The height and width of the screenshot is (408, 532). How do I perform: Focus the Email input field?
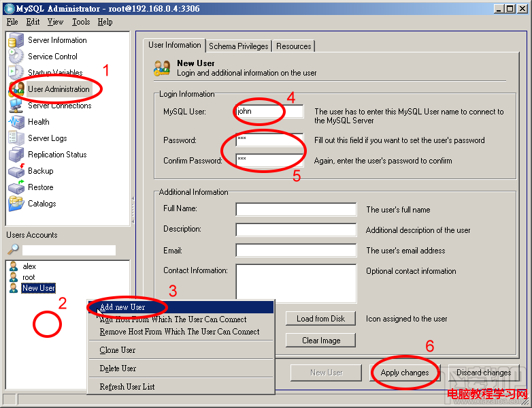pos(296,251)
